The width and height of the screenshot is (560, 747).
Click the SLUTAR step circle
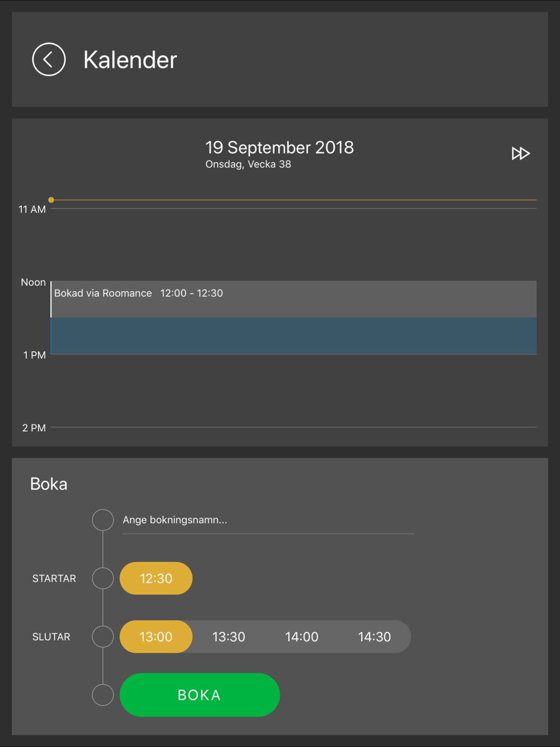103,637
